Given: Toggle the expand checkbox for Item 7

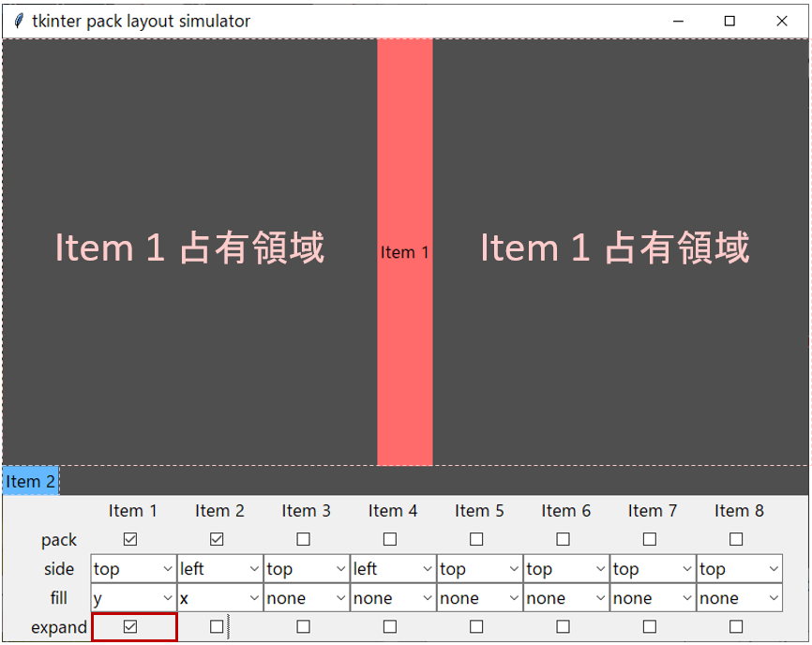Looking at the screenshot, I should 650,627.
